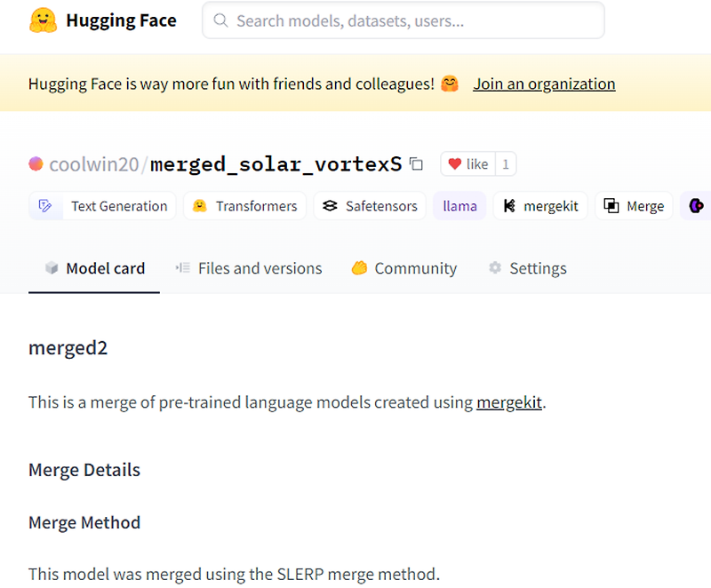Open the coolwin20 profile link

coord(95,164)
